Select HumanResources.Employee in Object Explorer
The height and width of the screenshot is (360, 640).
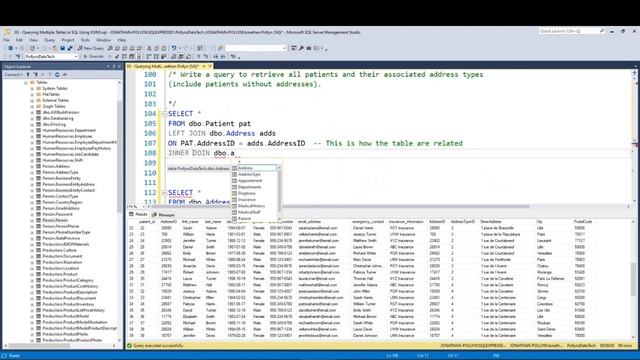(x=67, y=137)
